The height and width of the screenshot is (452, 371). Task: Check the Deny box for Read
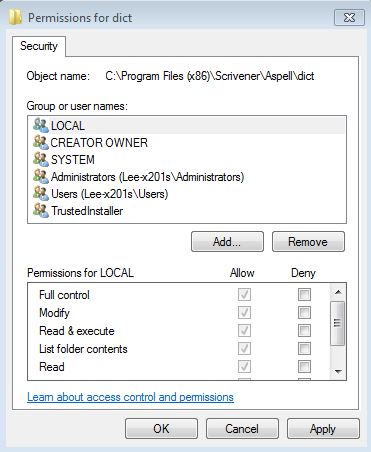304,366
